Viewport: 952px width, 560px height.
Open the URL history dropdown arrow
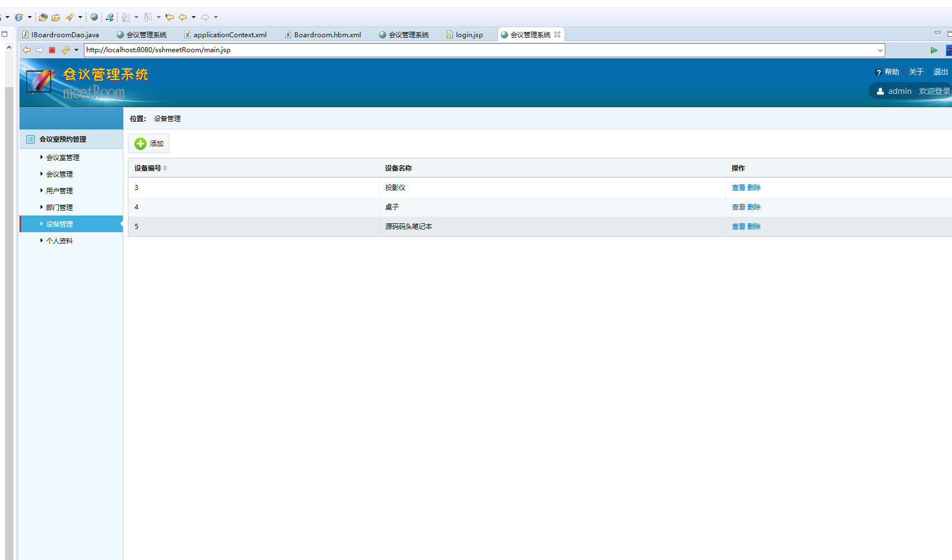point(880,51)
